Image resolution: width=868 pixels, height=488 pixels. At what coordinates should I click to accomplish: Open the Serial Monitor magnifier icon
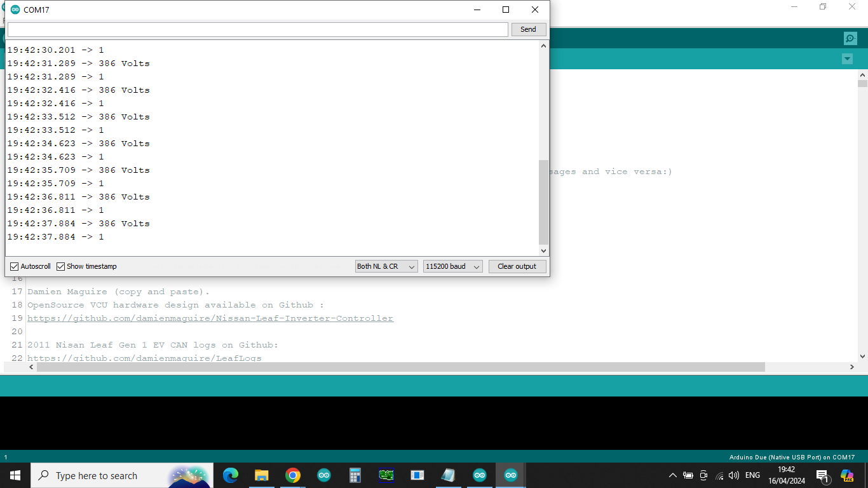click(x=850, y=38)
